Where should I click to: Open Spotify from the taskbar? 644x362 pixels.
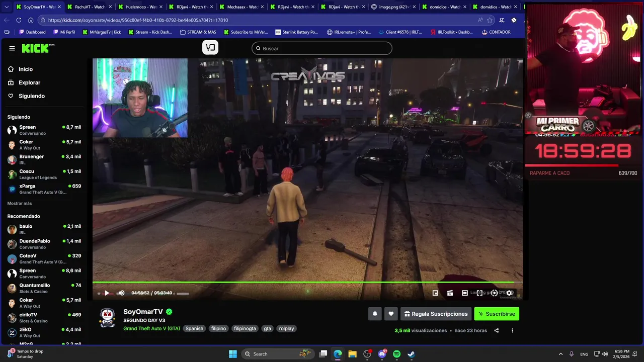pos(396,354)
